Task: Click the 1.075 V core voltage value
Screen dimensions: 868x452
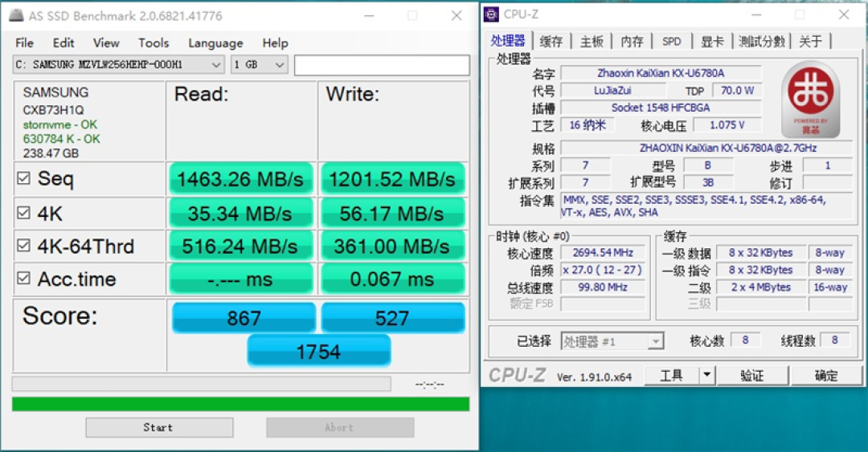Action: point(727,125)
